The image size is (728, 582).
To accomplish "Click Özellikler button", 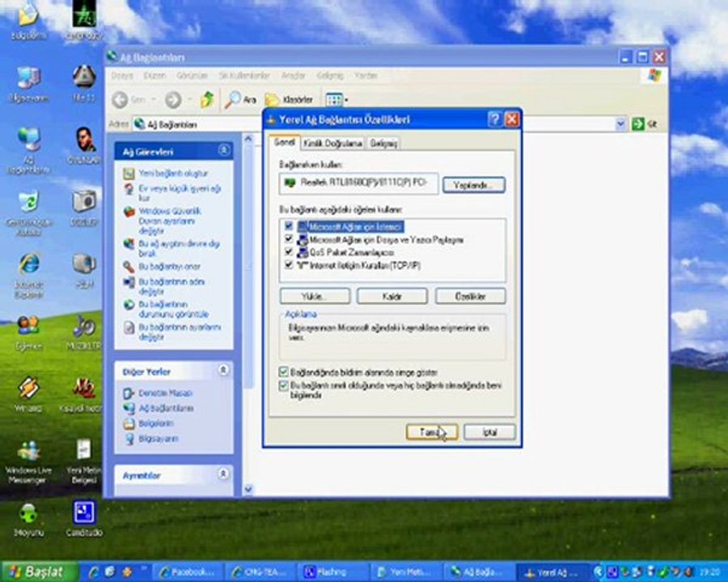I will pos(470,296).
